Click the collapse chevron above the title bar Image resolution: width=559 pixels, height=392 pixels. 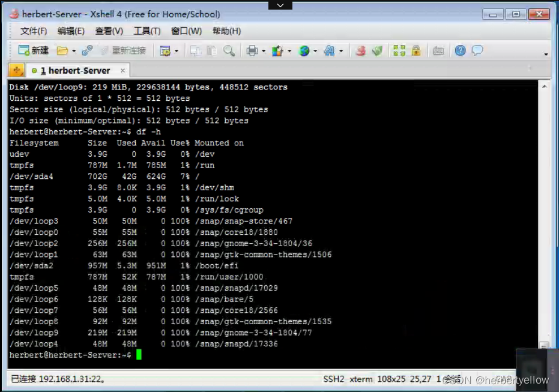[280, 5]
